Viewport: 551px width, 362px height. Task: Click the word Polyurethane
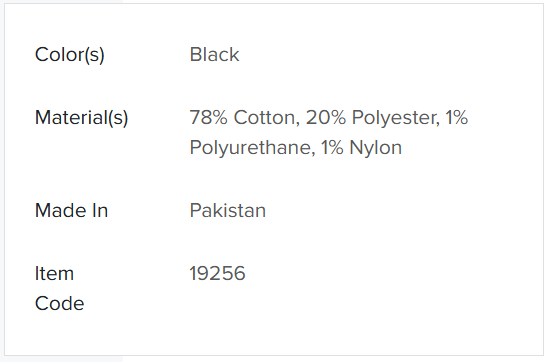tap(252, 148)
